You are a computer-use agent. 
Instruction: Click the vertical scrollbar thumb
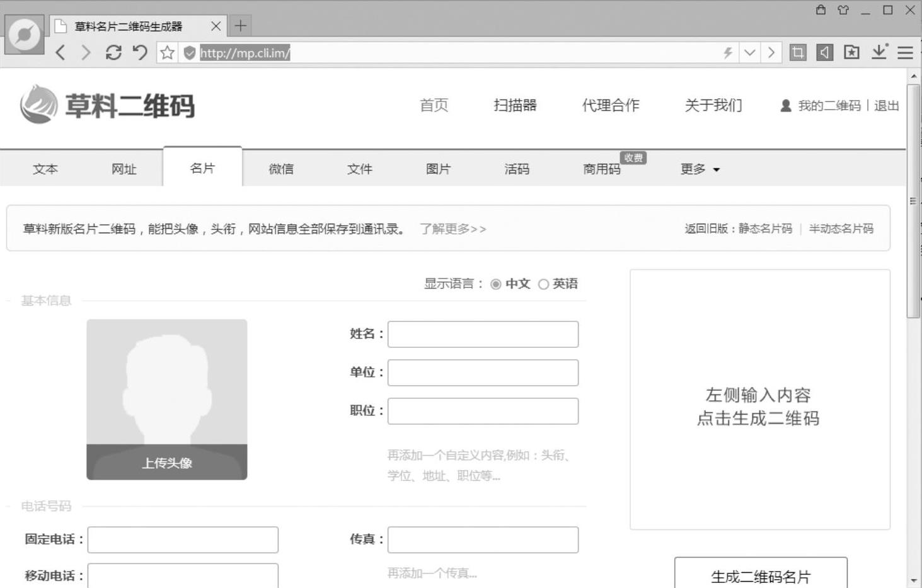point(913,202)
